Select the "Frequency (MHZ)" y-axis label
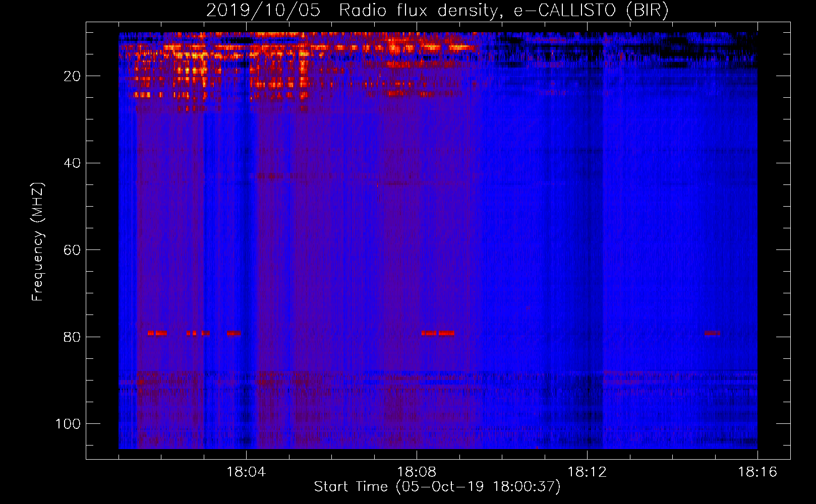 pos(38,242)
